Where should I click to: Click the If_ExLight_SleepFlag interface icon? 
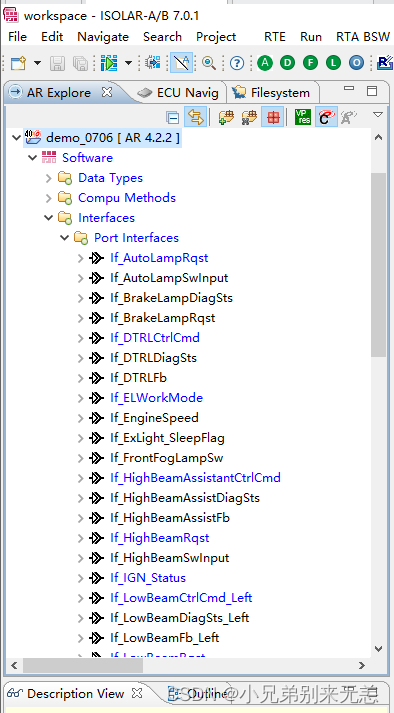(96, 438)
